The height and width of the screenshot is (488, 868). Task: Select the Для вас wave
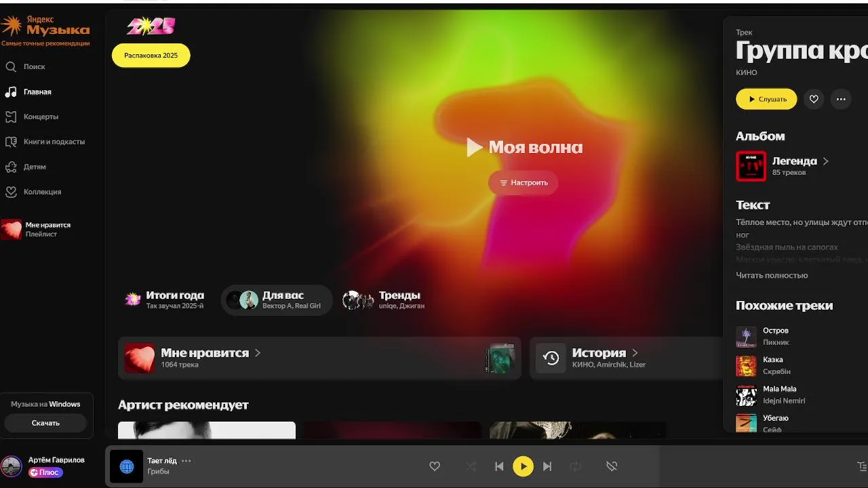coord(277,300)
